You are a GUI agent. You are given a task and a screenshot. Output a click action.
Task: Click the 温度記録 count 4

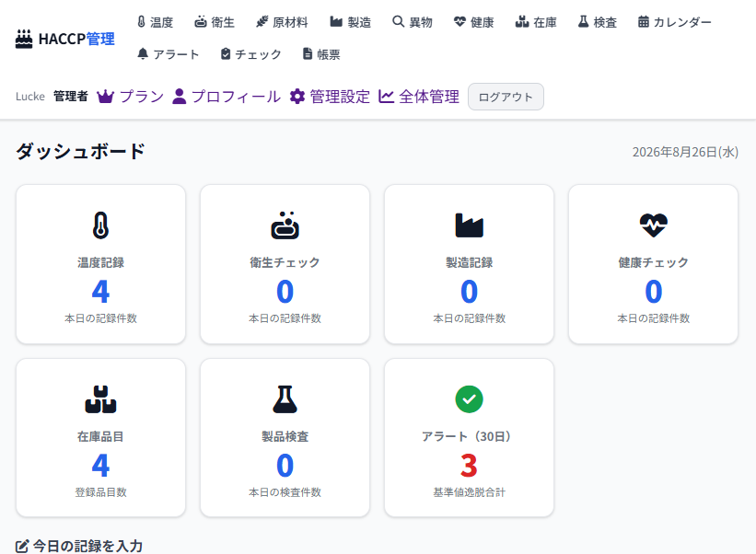coord(100,292)
